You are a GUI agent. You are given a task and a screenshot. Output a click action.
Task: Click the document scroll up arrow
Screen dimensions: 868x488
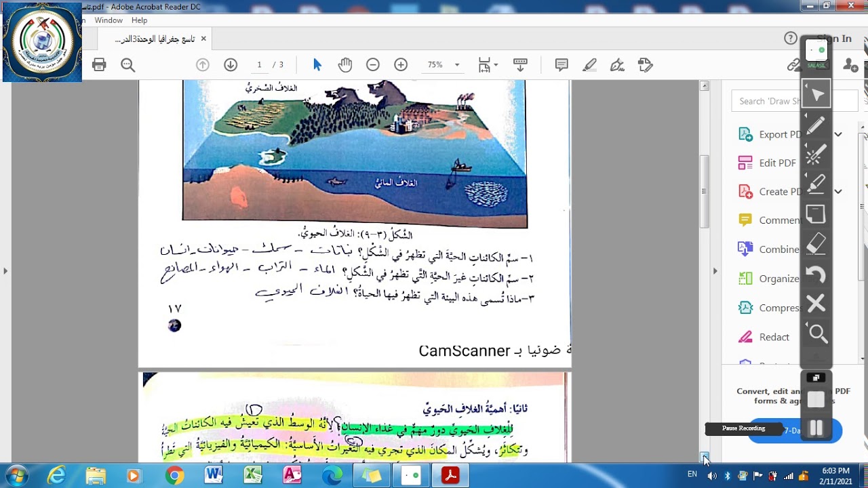click(705, 86)
